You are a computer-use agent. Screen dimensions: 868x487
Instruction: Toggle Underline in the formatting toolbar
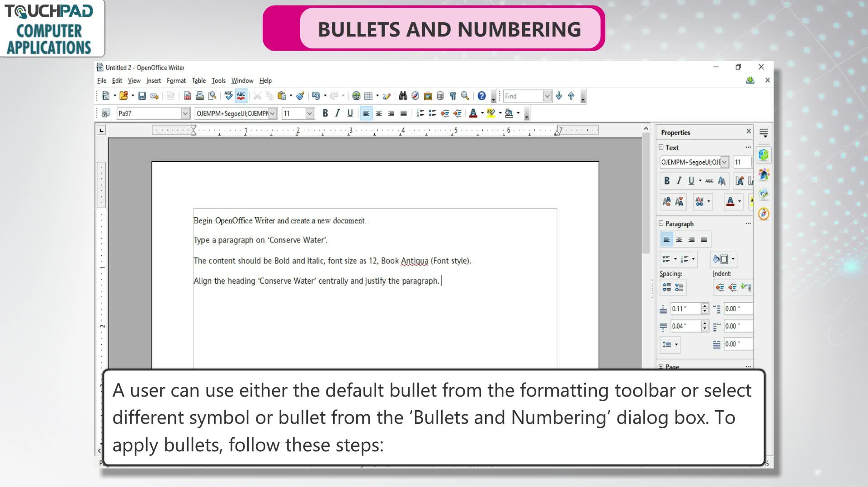pos(350,113)
